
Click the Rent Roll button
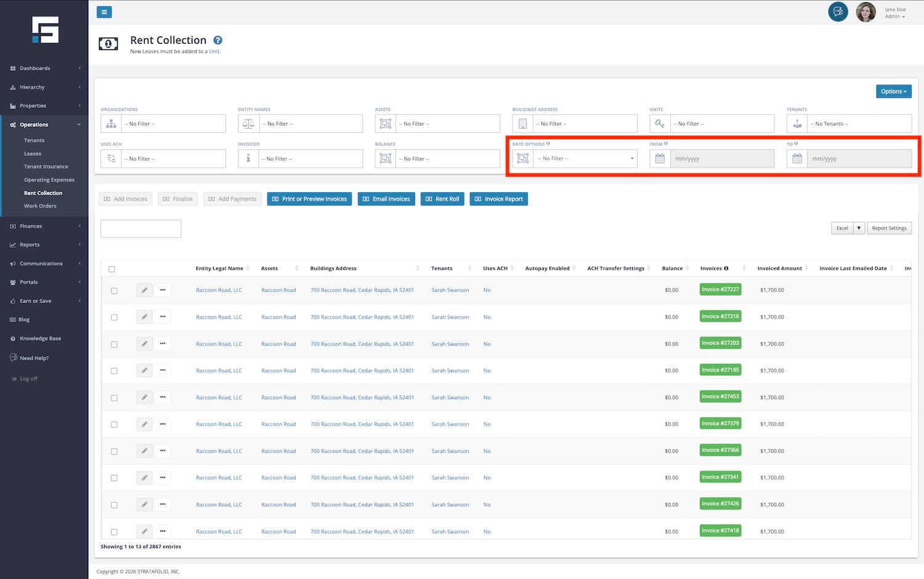442,199
